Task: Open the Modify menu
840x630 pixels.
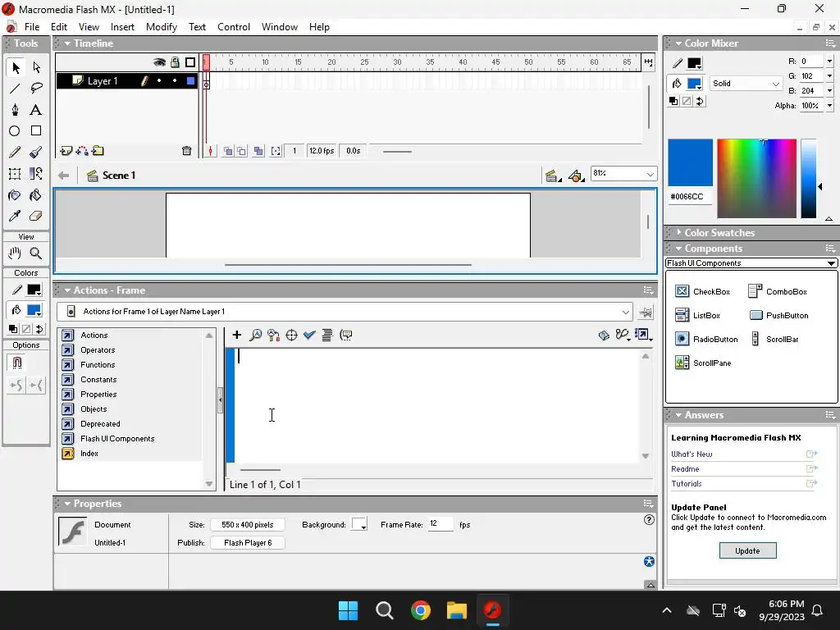Action: click(162, 27)
